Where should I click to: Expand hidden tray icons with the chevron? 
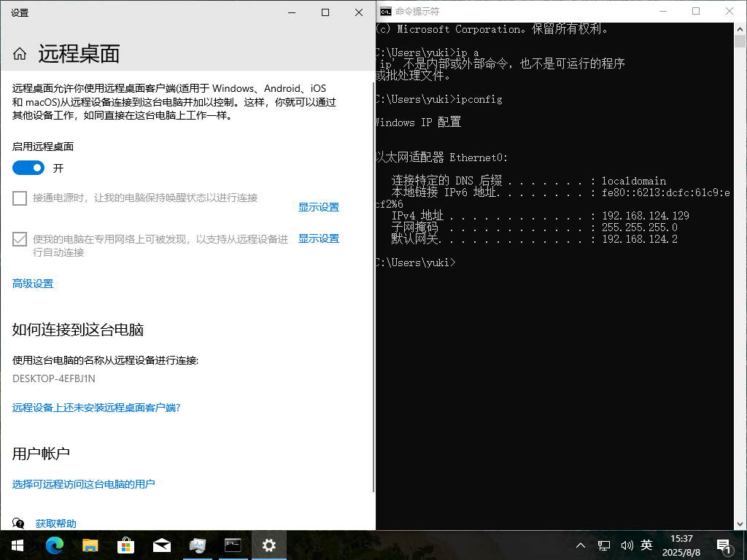[x=580, y=545]
